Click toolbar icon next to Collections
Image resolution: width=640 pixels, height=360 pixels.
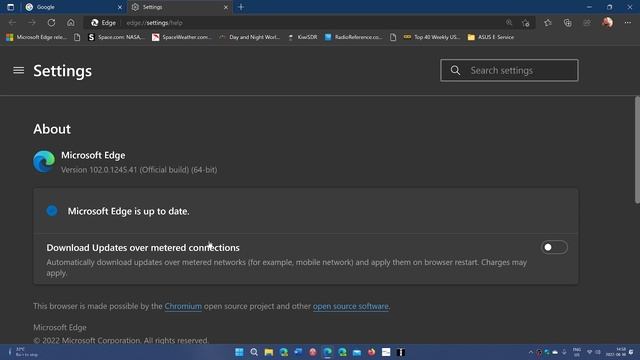click(x=587, y=23)
